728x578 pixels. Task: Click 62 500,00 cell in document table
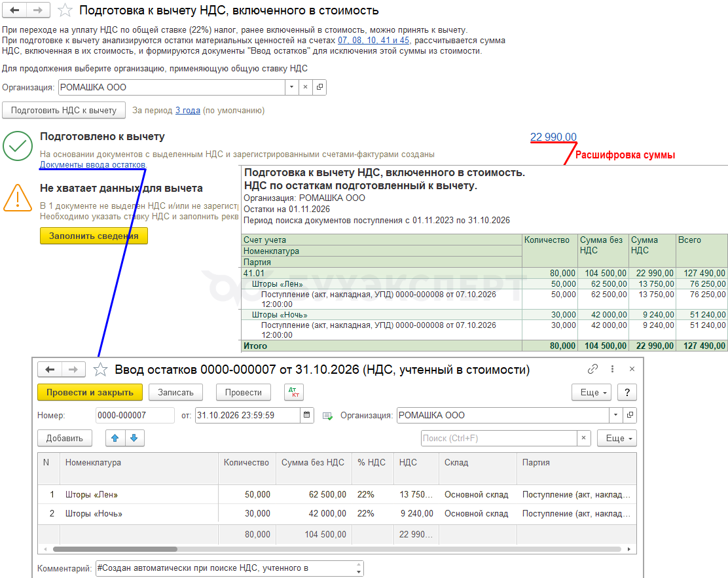click(314, 494)
